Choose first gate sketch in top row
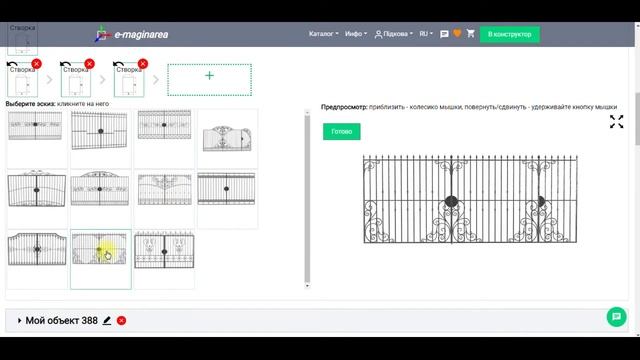Image resolution: width=640 pixels, height=360 pixels. (35, 126)
